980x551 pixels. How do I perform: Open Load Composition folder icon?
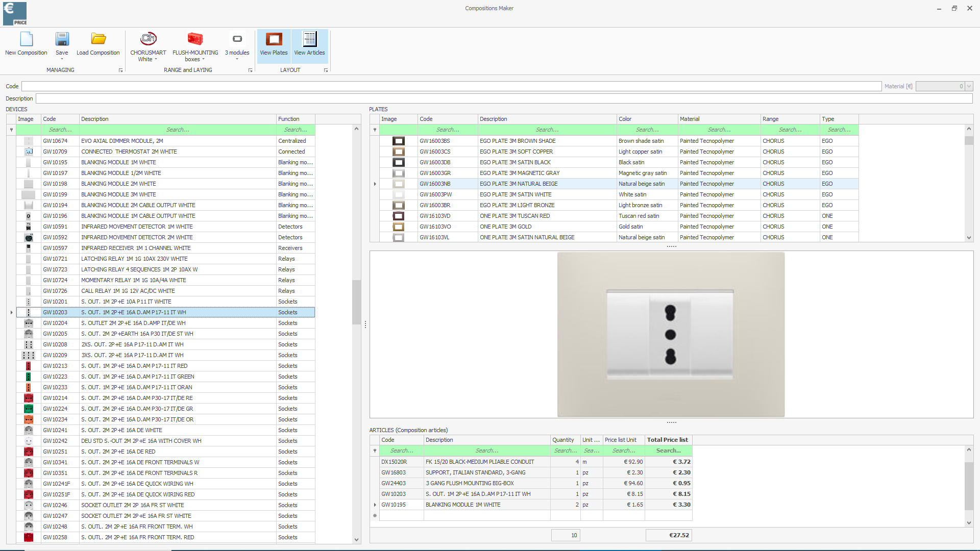(x=98, y=39)
